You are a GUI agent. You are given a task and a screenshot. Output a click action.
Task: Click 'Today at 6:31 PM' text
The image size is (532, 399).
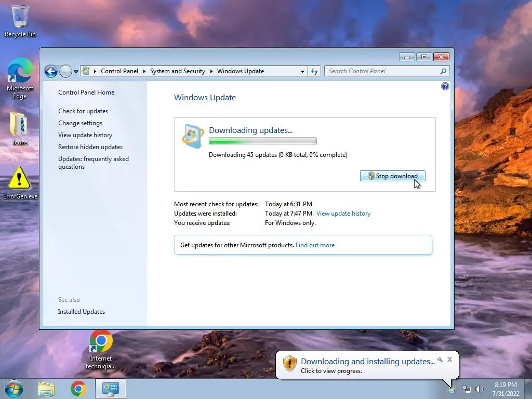pyautogui.click(x=288, y=204)
